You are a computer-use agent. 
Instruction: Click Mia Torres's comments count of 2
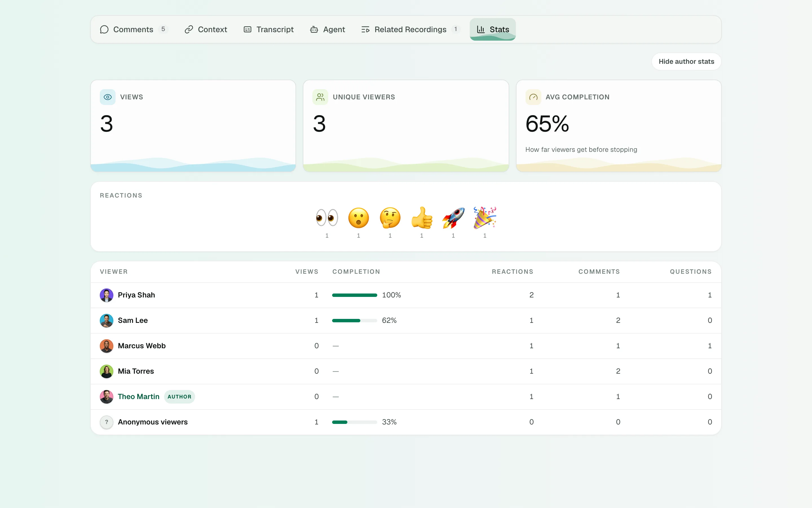618,371
